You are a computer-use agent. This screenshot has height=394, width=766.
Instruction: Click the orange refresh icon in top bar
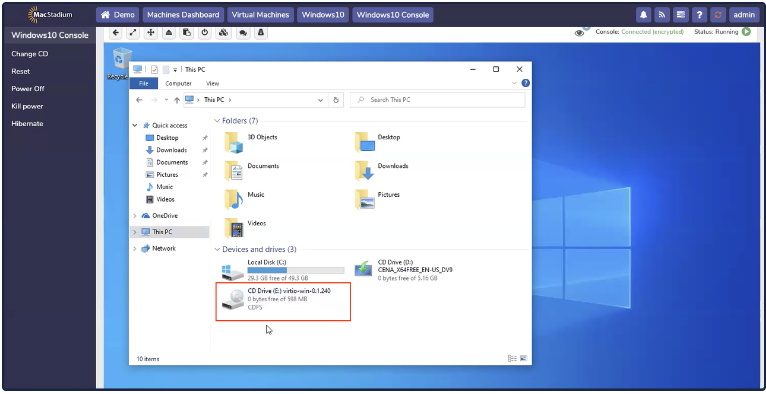pos(718,15)
